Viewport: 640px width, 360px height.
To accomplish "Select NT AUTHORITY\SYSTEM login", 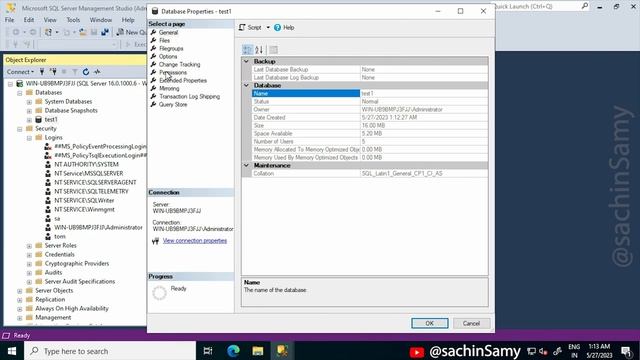I will coord(86,164).
